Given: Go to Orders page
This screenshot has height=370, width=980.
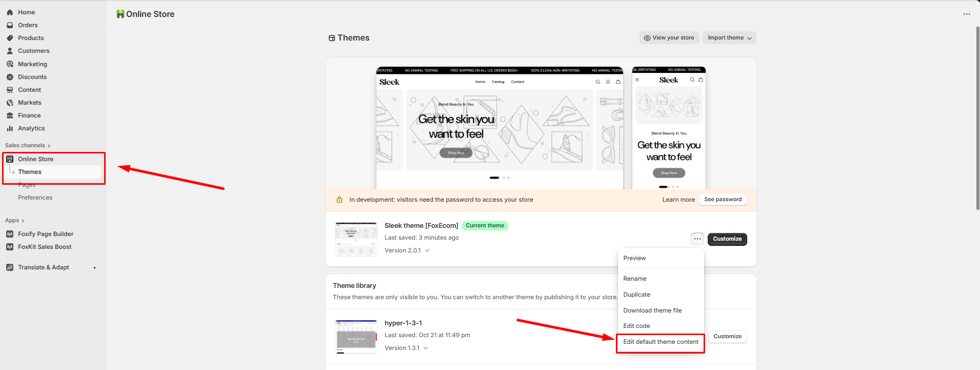Looking at the screenshot, I should pos(28,25).
